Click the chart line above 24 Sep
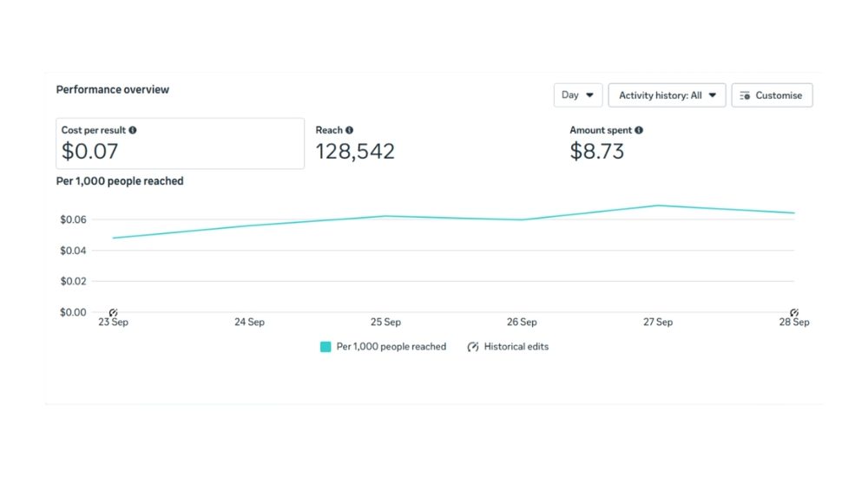Viewport: 868px width, 477px height. [249, 225]
